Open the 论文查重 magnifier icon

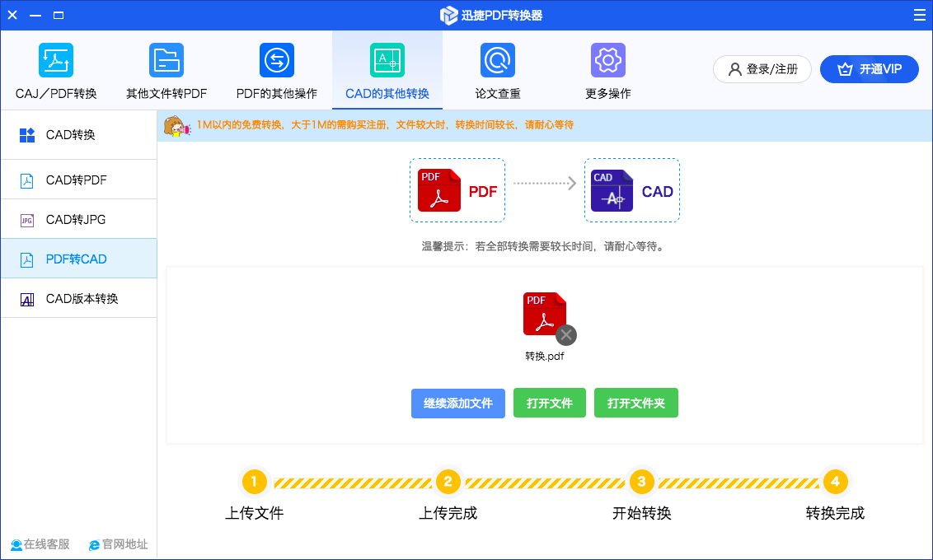pyautogui.click(x=498, y=60)
